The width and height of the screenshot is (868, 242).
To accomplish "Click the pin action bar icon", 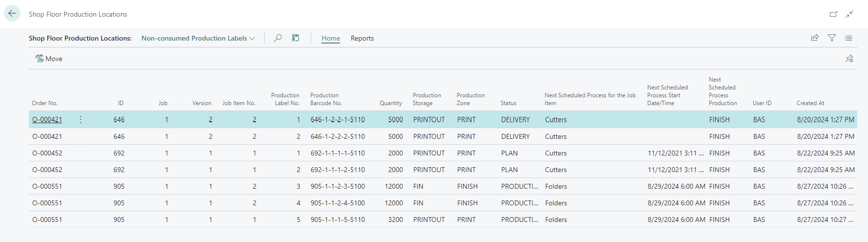I will pos(849,59).
